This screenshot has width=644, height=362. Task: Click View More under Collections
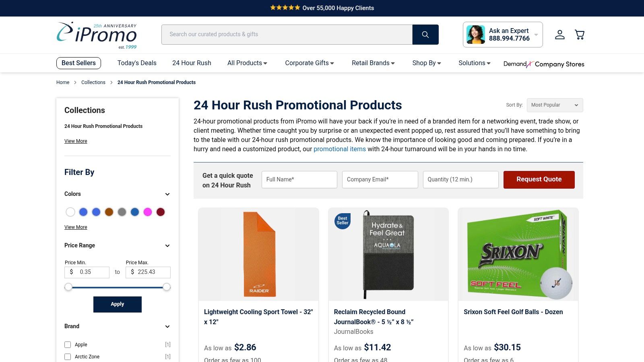pos(76,141)
